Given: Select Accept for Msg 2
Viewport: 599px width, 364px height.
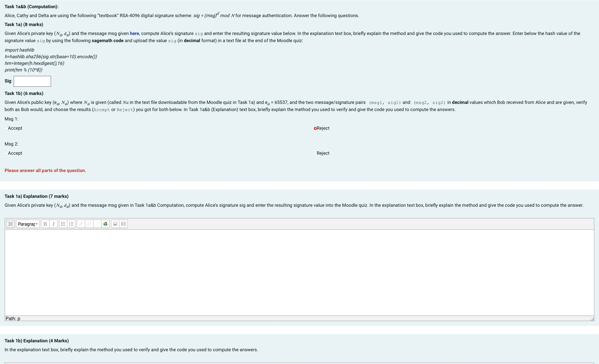Looking at the screenshot, I should coord(6,153).
